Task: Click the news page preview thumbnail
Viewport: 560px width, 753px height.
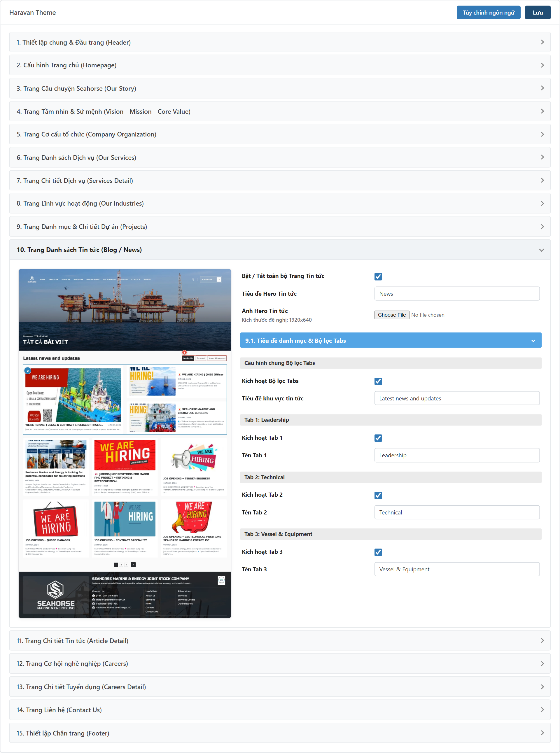Action: [125, 443]
